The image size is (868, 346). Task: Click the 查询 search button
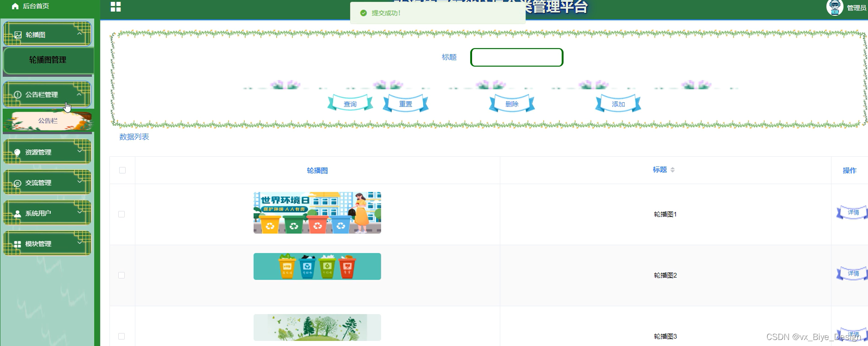[350, 104]
